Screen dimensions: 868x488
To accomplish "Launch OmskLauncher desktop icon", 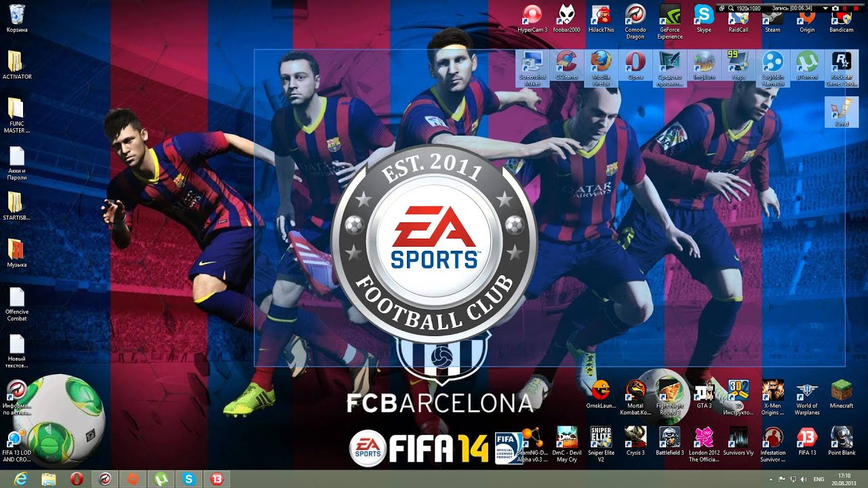I will click(x=601, y=394).
